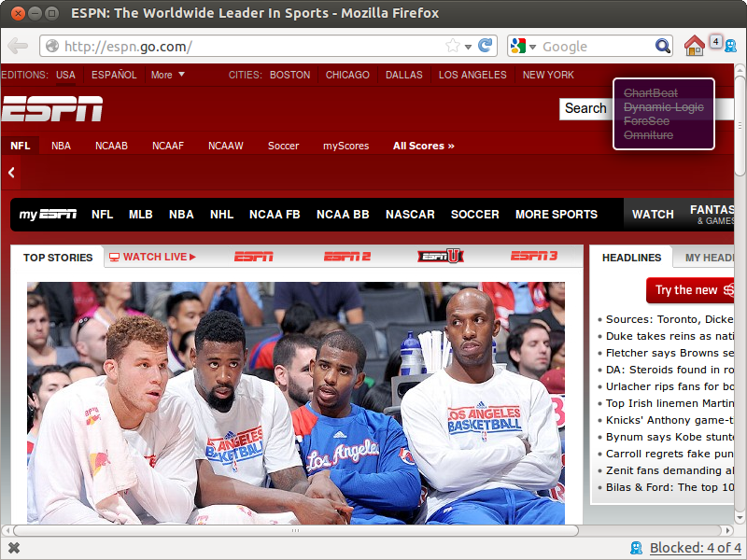Expand the MORE SPORTS menu

coord(556,215)
